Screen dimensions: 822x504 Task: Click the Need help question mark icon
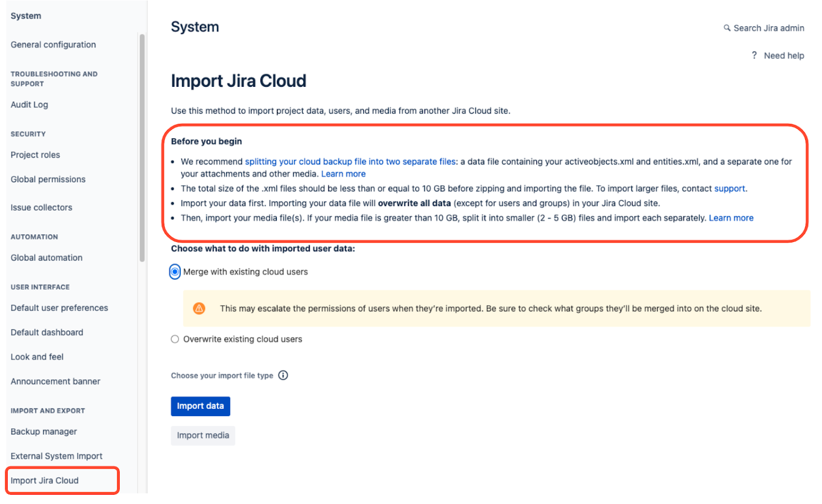pos(754,55)
